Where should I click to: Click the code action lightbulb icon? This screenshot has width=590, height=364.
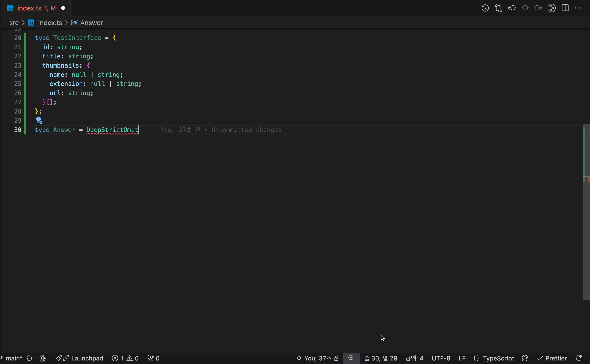click(39, 120)
